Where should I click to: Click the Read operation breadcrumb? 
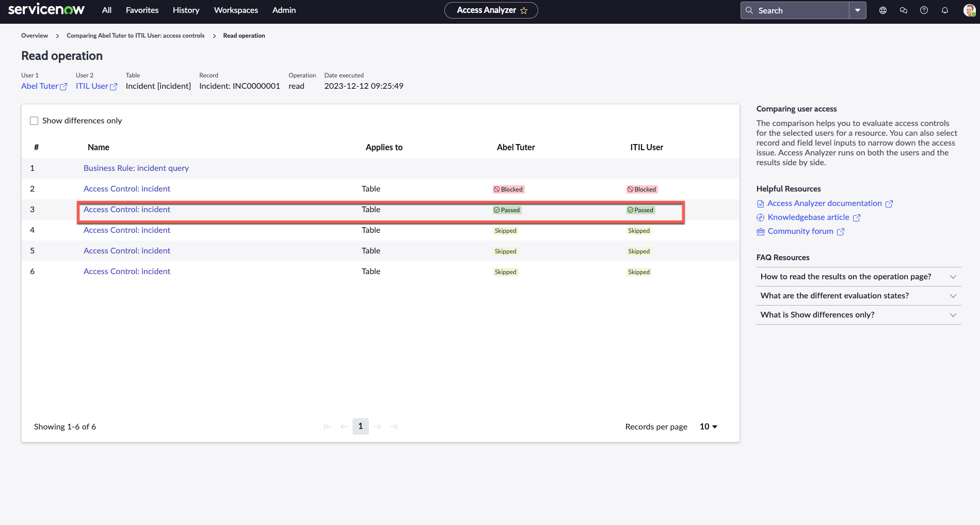point(244,36)
